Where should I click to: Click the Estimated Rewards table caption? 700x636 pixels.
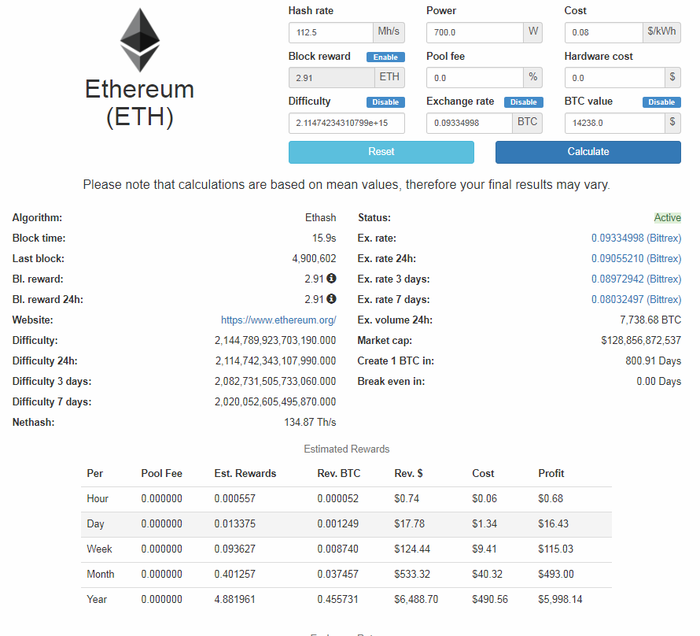click(347, 449)
